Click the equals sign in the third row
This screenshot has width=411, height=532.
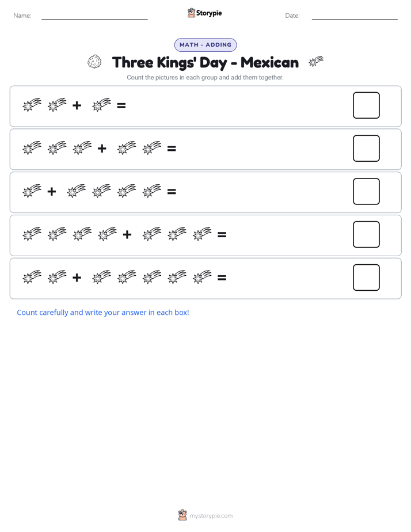coord(172,192)
